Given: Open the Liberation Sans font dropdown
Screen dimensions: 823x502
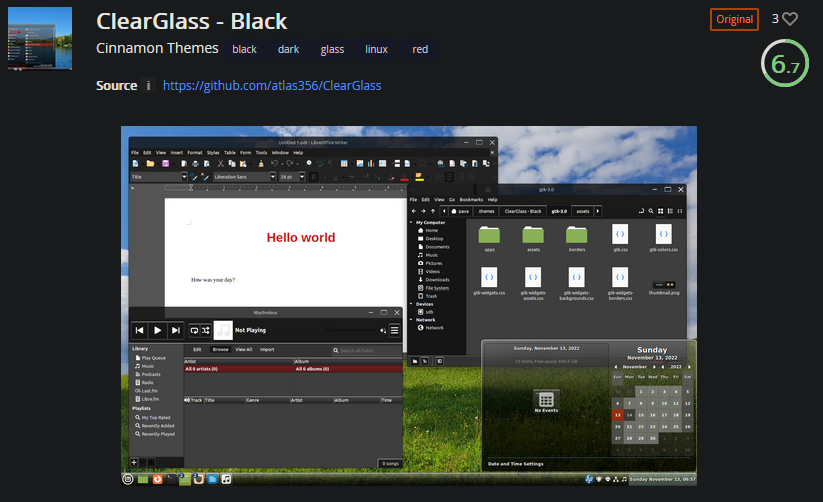Looking at the screenshot, I should tap(272, 177).
